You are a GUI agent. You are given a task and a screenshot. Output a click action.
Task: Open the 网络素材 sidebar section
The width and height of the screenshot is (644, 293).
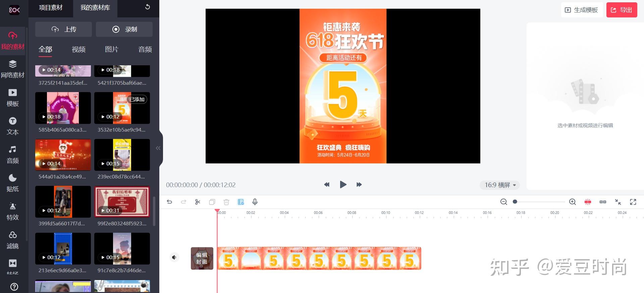13,69
